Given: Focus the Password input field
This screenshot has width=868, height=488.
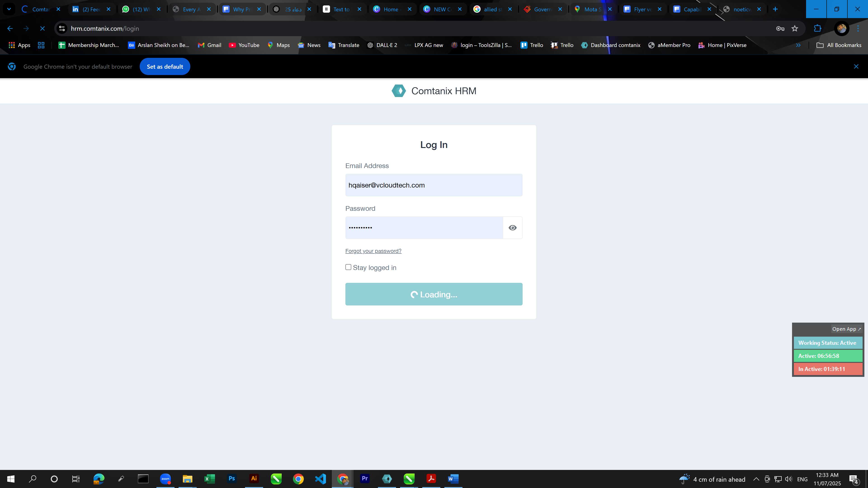Looking at the screenshot, I should tap(424, 228).
